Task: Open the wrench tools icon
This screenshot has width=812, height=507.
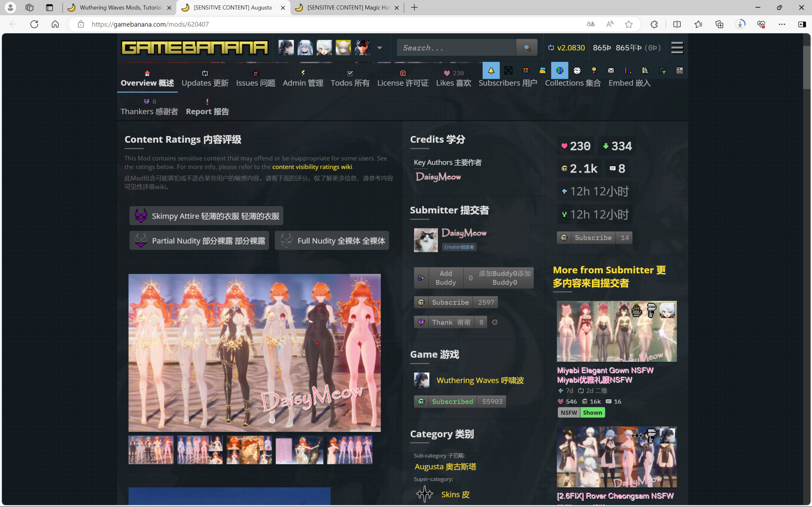Action: [x=662, y=71]
